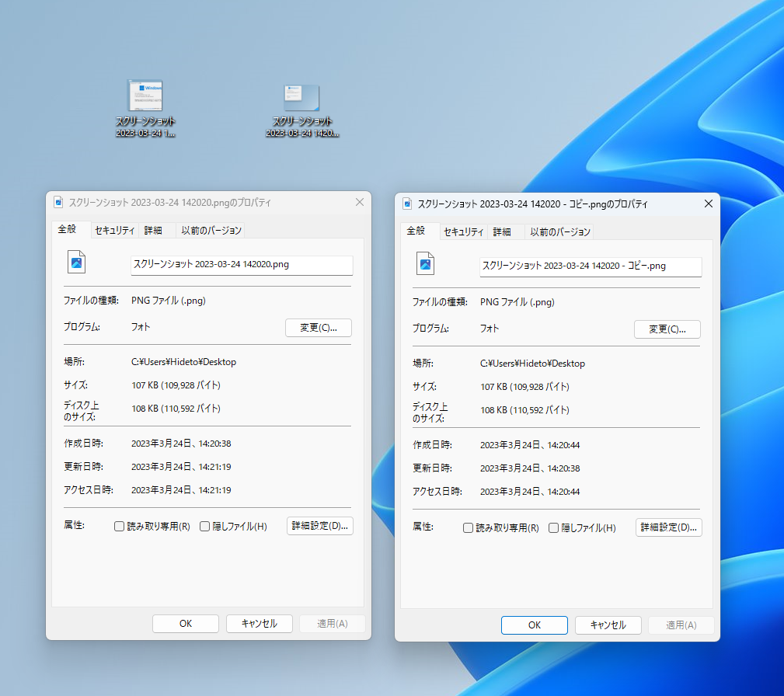Click the PNG thumbnail icon in left properties dialog
Viewport: 784px width, 696px height.
76,263
